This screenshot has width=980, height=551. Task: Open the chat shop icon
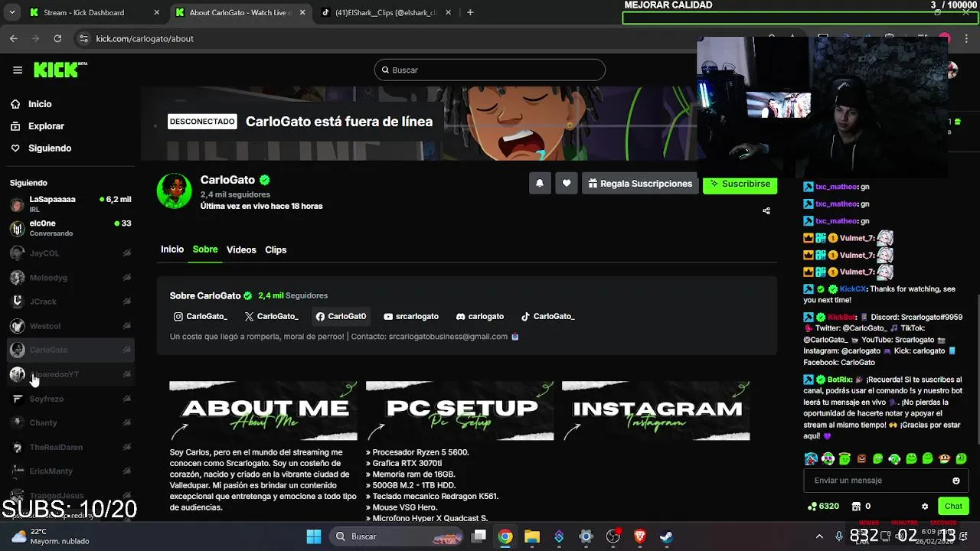[856, 507]
